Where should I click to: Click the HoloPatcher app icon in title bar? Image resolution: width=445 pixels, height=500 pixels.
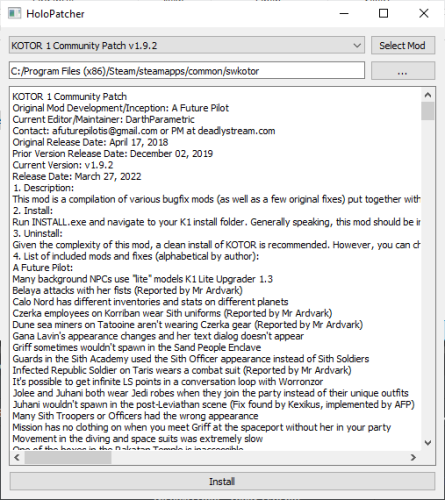click(x=14, y=14)
